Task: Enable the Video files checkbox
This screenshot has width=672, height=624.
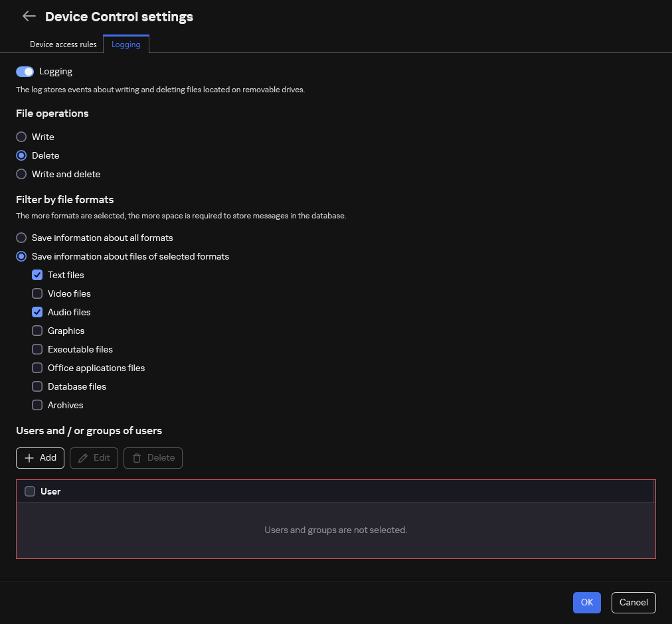Action: 37,293
